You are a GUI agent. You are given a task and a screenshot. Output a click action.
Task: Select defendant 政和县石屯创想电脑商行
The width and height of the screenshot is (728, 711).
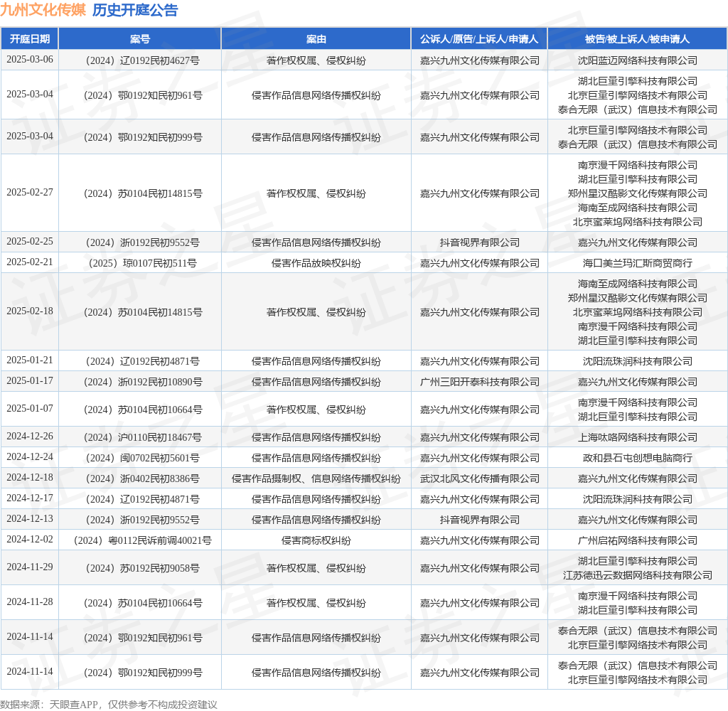tap(638, 459)
